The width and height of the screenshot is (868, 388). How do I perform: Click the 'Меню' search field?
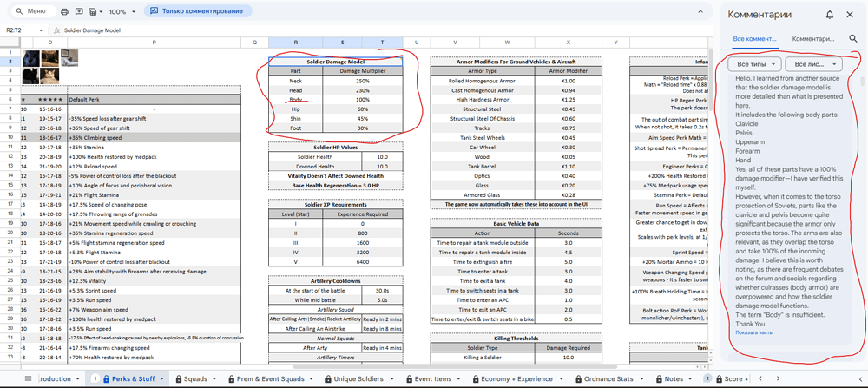tap(33, 11)
